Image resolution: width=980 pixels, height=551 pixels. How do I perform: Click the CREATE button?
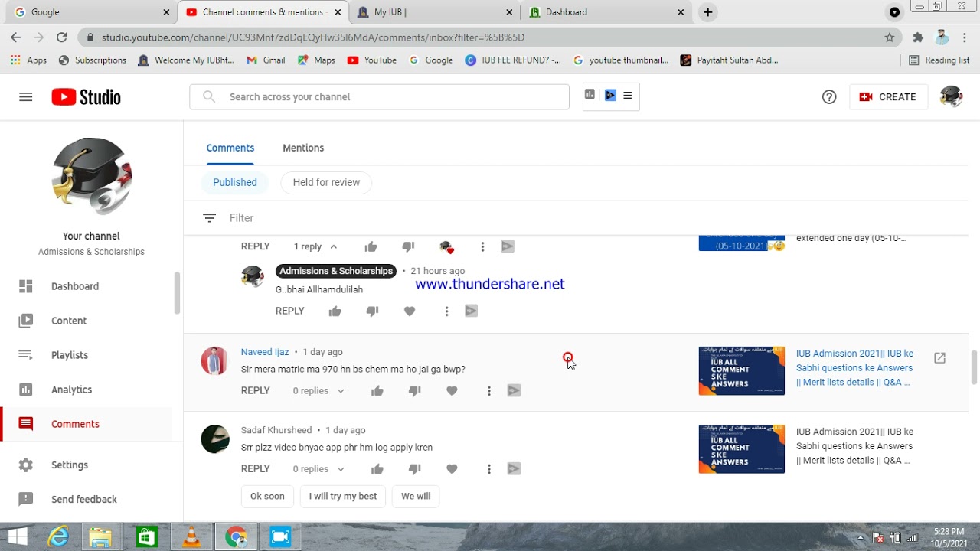pos(888,97)
